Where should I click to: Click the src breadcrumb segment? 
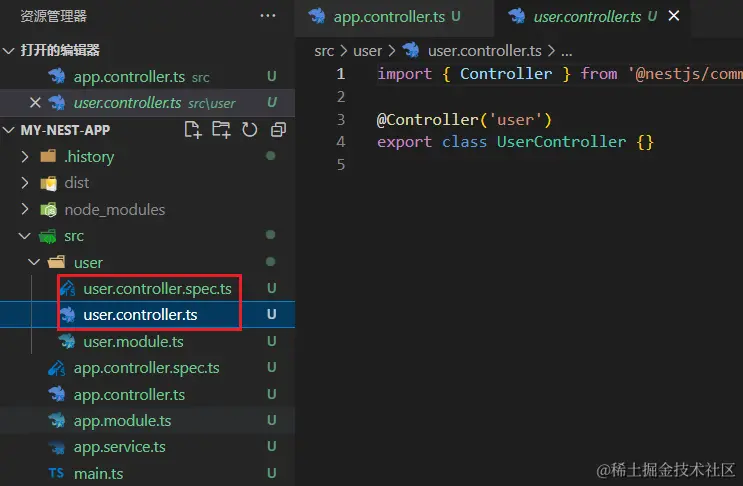[324, 51]
